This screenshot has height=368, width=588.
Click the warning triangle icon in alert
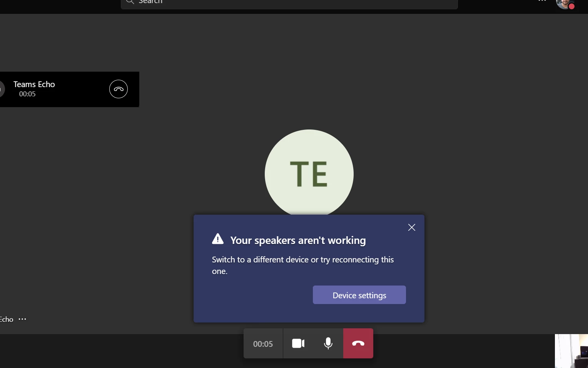218,239
